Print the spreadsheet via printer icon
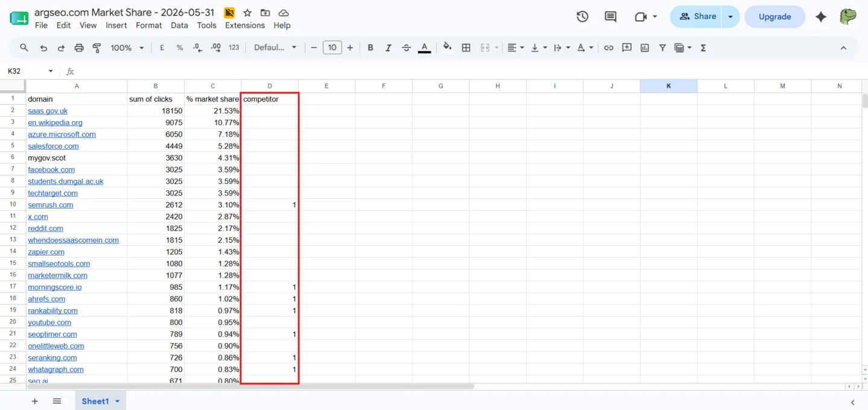This screenshot has height=410, width=868. pyautogui.click(x=79, y=48)
